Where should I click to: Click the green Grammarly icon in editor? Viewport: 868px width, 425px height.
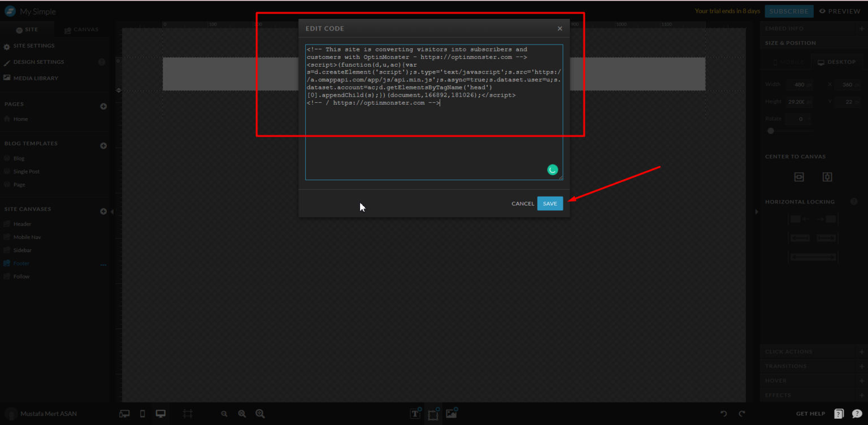[x=553, y=170]
